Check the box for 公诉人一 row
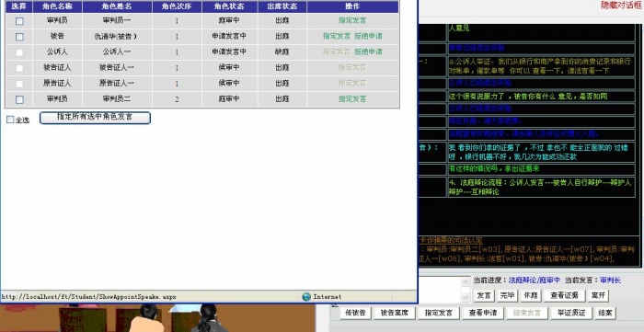The width and height of the screenshot is (644, 332). click(x=19, y=52)
